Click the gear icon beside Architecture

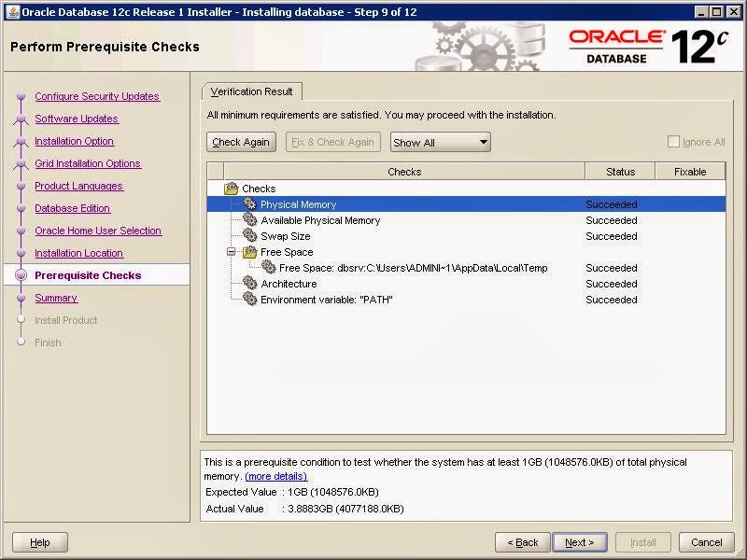[x=249, y=284]
